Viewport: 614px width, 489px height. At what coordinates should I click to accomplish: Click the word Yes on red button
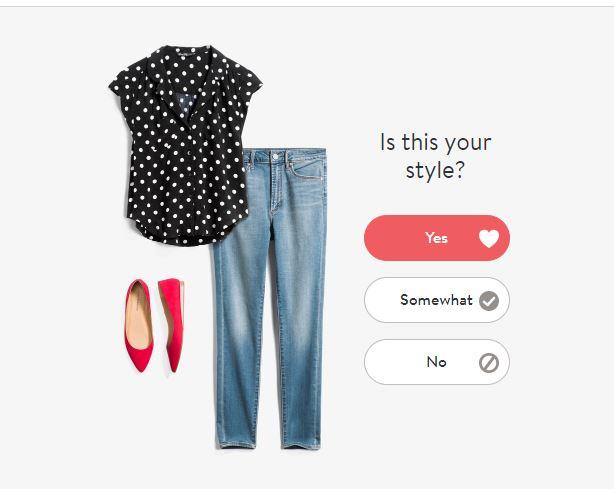(x=436, y=238)
